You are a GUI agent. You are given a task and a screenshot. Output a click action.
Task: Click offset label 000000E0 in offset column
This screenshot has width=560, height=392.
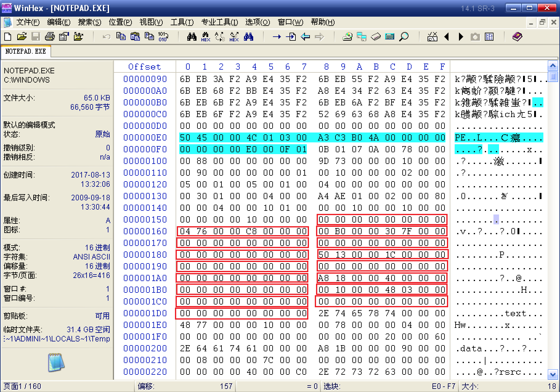pyautogui.click(x=145, y=137)
